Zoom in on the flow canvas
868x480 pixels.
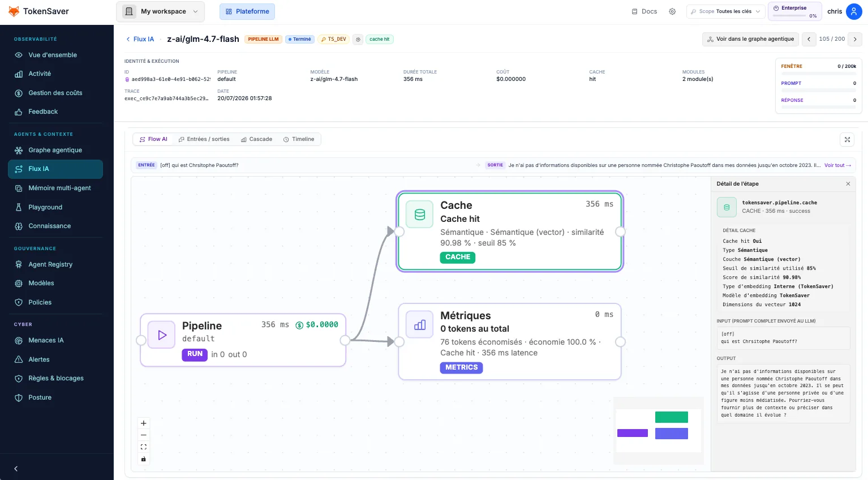click(144, 423)
